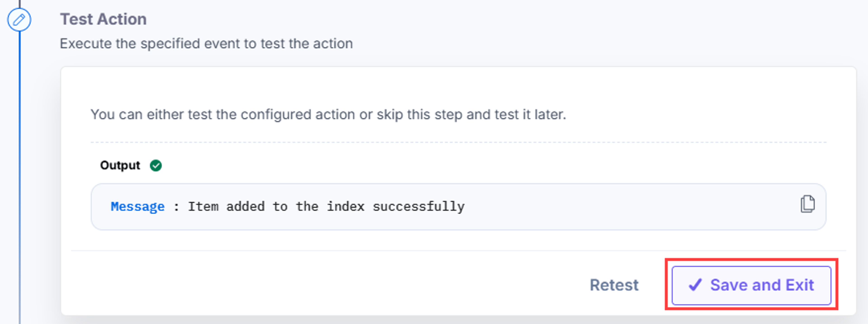
Task: Click Save and Exit
Action: (751, 285)
